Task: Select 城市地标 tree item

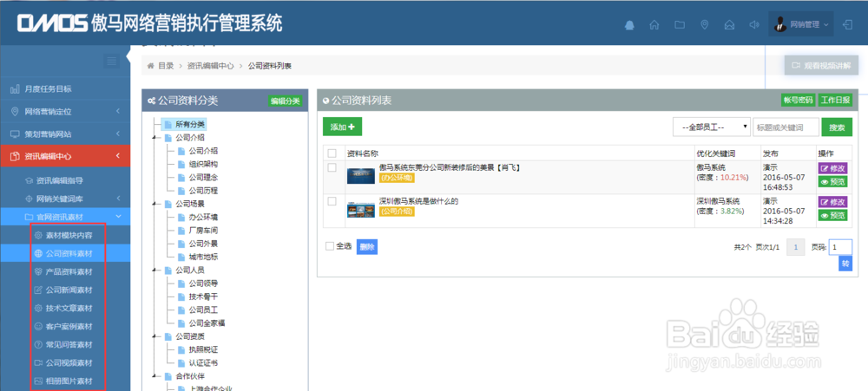Action: tap(203, 257)
